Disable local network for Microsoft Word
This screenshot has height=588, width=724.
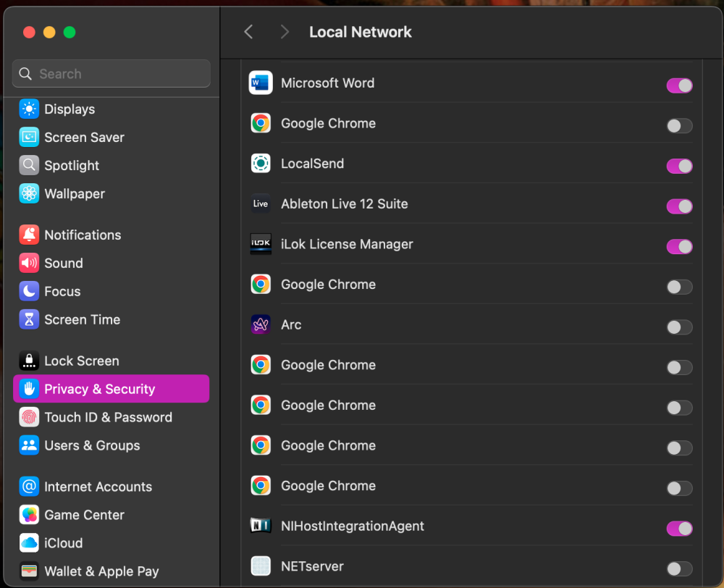679,85
